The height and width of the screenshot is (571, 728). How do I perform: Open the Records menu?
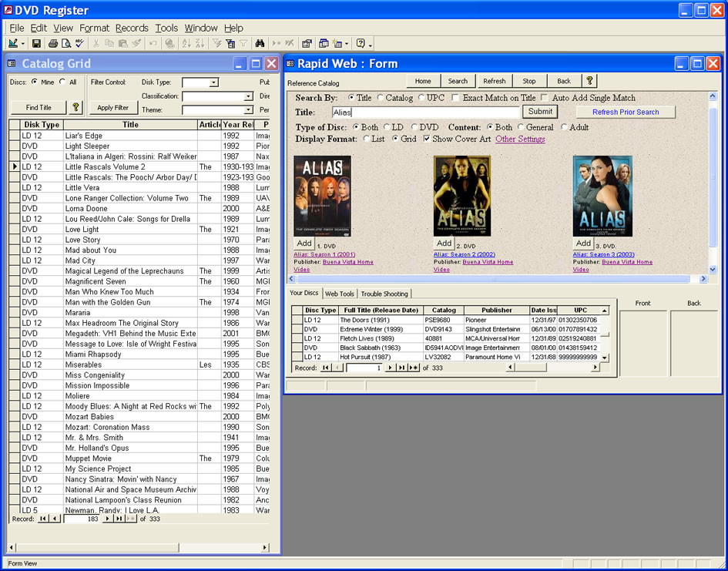coord(132,28)
